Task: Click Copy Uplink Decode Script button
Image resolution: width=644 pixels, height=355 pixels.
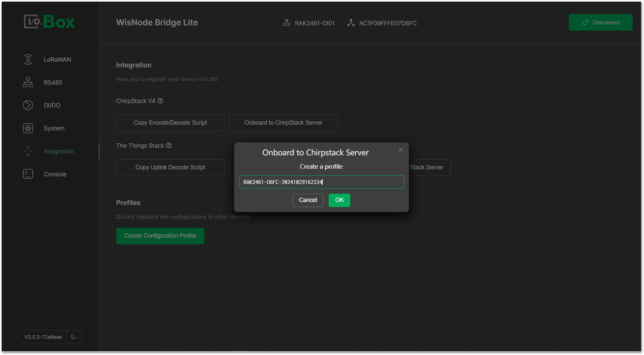Action: click(x=170, y=168)
